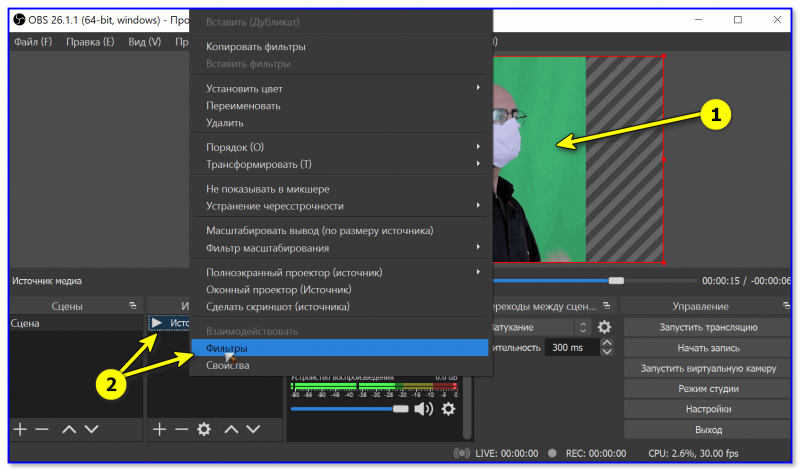Screen dimensions: 800x471
Task: Select the media source play icon row
Action: pyautogui.click(x=169, y=323)
